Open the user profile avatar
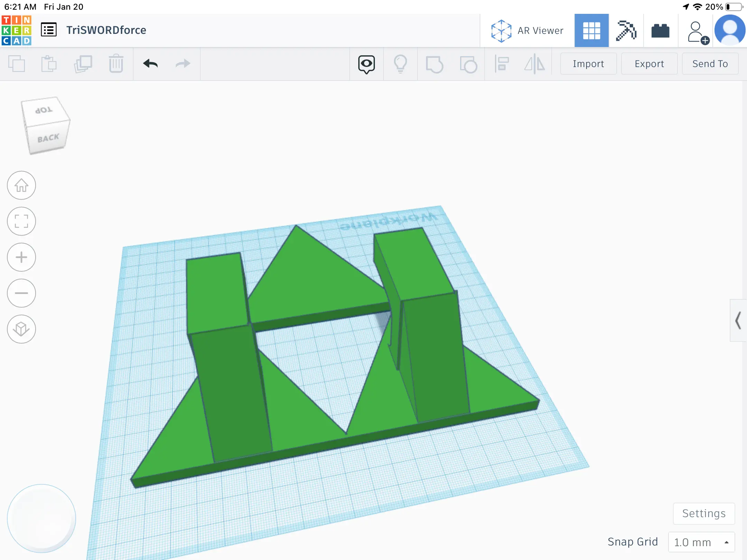The width and height of the screenshot is (747, 560). pos(730,31)
